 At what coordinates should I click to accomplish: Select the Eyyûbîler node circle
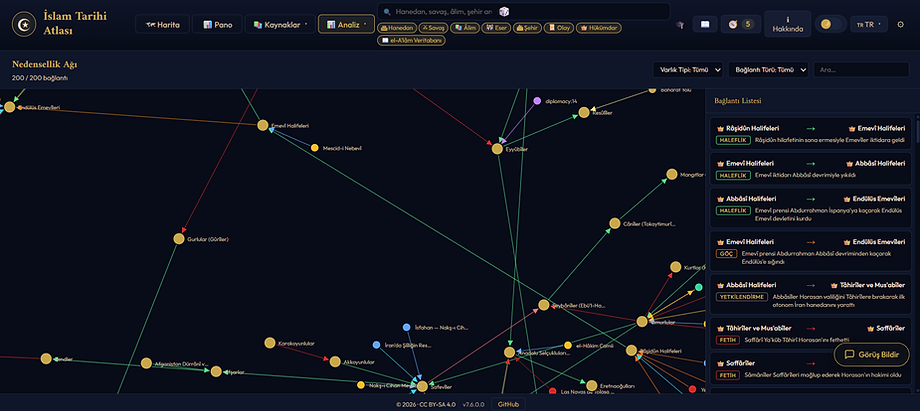pyautogui.click(x=497, y=149)
